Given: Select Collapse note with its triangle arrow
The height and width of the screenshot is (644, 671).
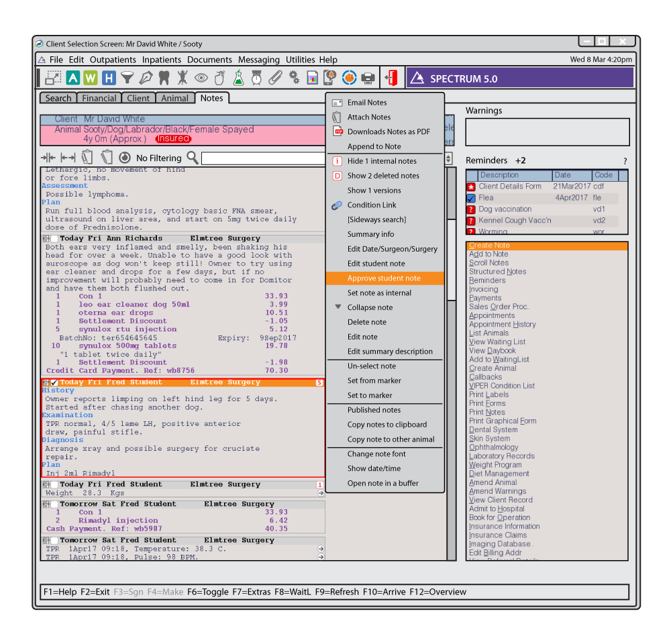Looking at the screenshot, I should [370, 307].
